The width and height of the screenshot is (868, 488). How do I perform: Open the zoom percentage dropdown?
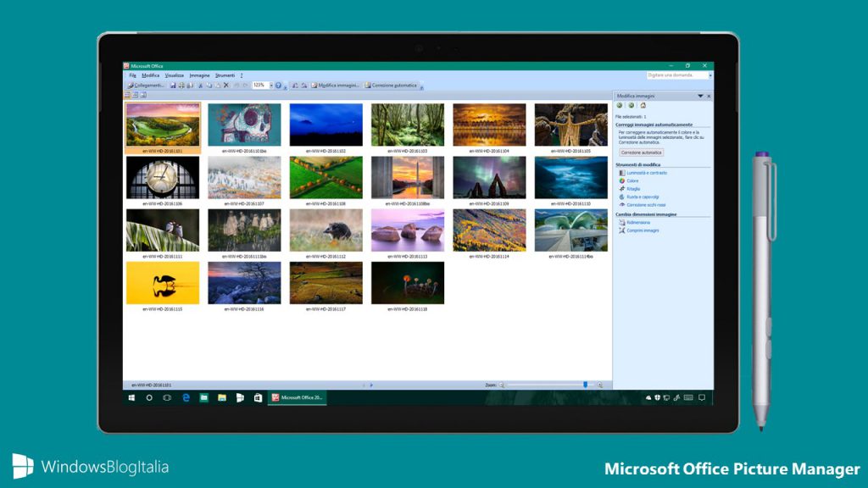(272, 86)
